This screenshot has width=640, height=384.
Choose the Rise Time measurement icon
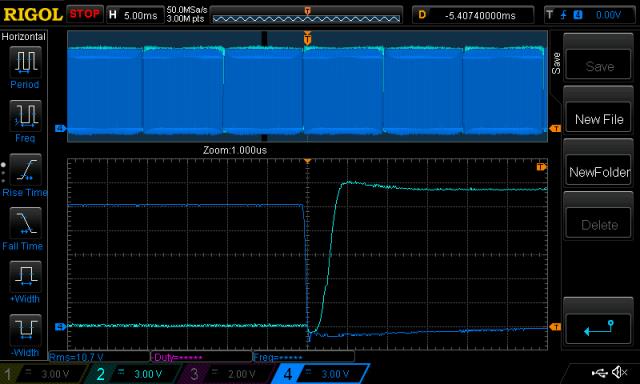click(25, 169)
